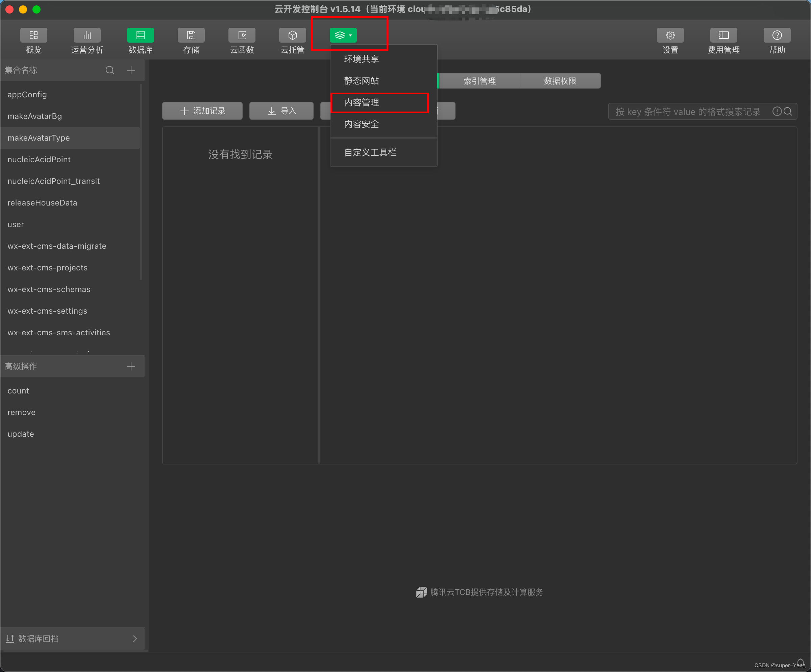This screenshot has width=811, height=672.
Task: Switch to the 索引管理 tab
Action: [x=480, y=81]
